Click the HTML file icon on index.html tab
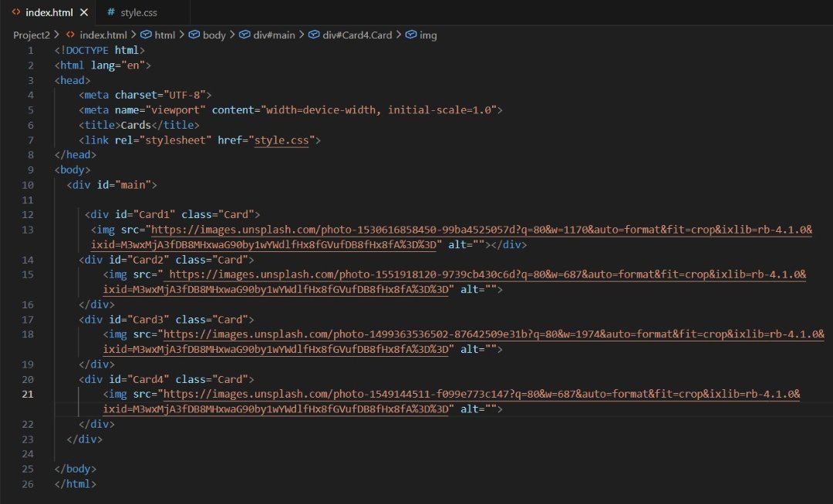 tap(16, 12)
